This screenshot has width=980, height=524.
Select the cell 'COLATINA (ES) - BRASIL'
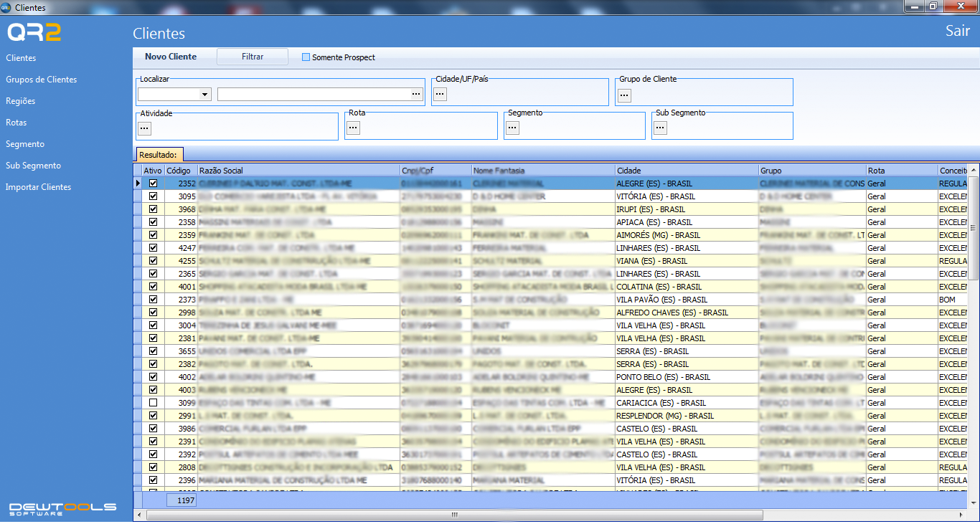coord(687,287)
